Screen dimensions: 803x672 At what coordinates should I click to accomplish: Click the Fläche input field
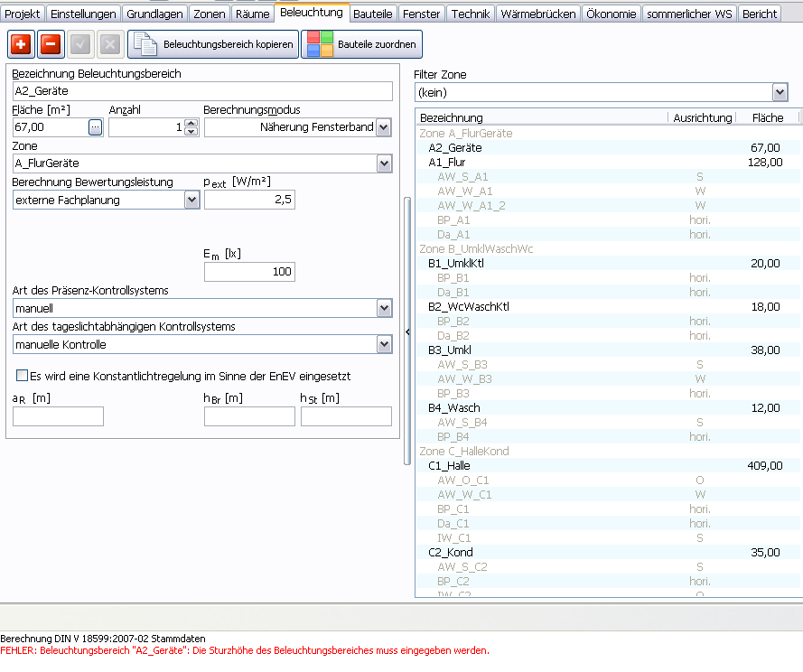(51, 127)
